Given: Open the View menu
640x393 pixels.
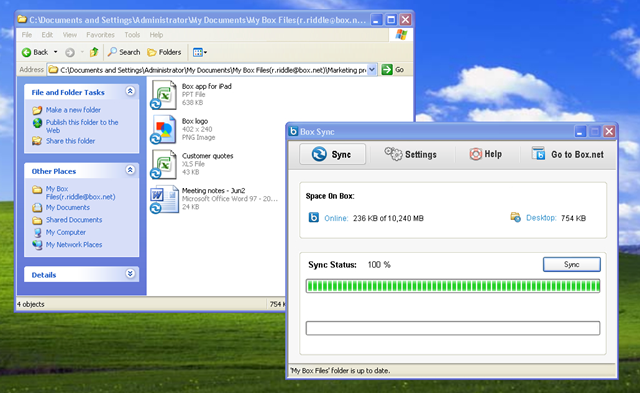Looking at the screenshot, I should (x=69, y=35).
